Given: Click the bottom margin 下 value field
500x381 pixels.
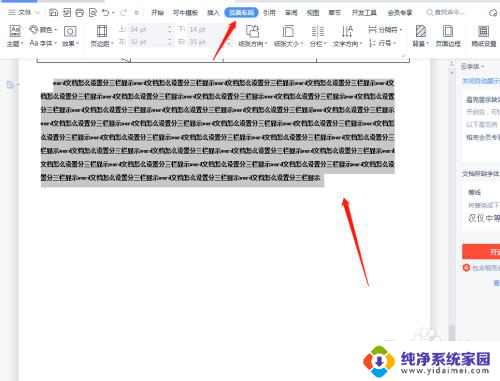Looking at the screenshot, I should (207, 29).
